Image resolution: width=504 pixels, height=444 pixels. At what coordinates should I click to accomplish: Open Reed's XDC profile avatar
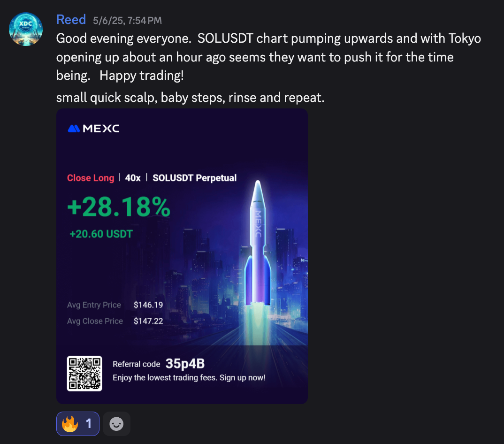(x=26, y=29)
